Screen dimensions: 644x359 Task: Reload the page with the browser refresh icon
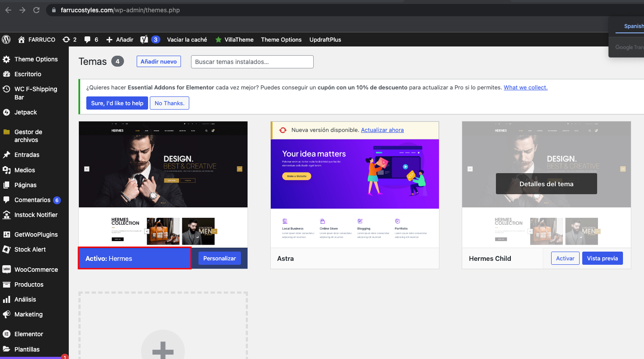tap(36, 10)
